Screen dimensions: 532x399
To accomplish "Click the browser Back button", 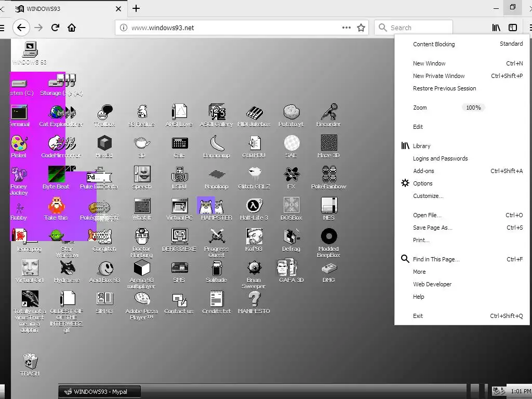I will pyautogui.click(x=21, y=28).
